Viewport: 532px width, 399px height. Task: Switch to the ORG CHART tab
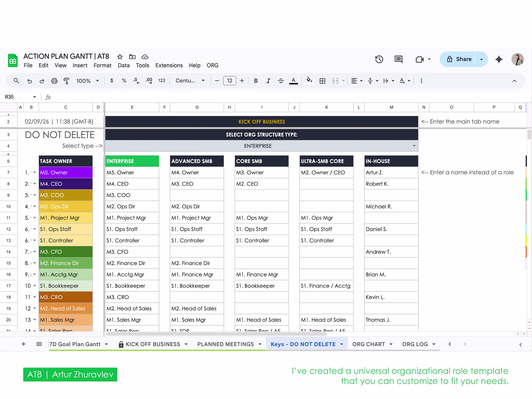coord(368,344)
